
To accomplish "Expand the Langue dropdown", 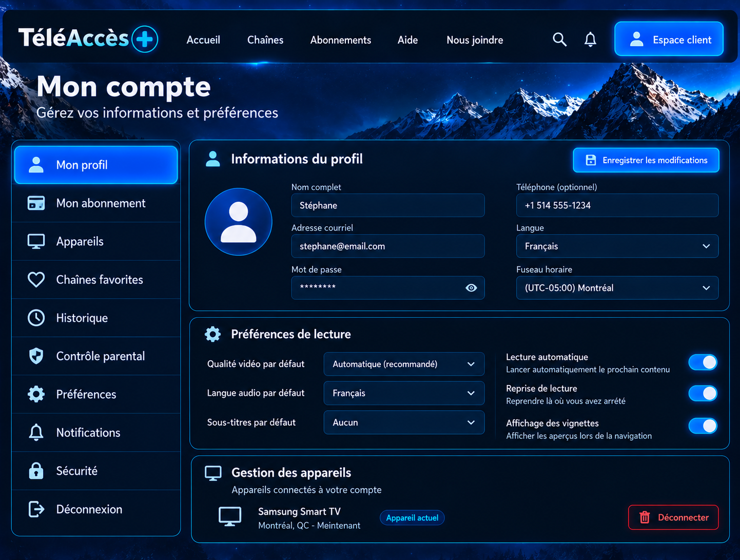I will coord(617,246).
